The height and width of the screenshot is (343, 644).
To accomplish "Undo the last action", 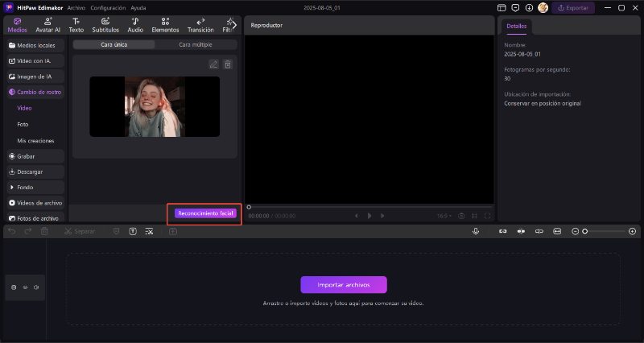I will click(11, 232).
